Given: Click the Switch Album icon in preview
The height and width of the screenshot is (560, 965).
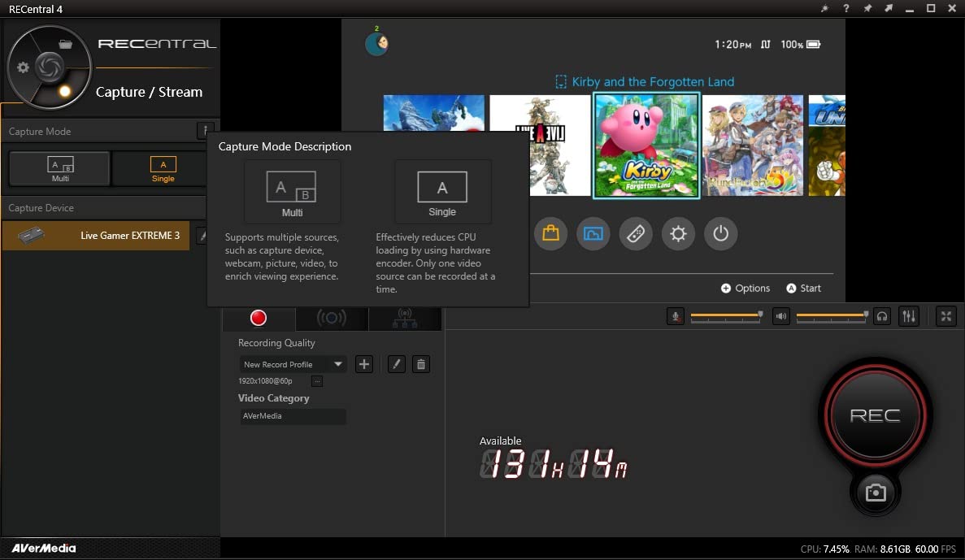Looking at the screenshot, I should coord(593,234).
